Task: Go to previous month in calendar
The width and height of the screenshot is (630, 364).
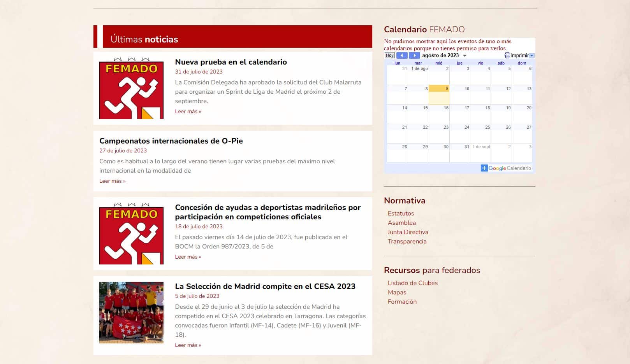Action: [x=402, y=55]
